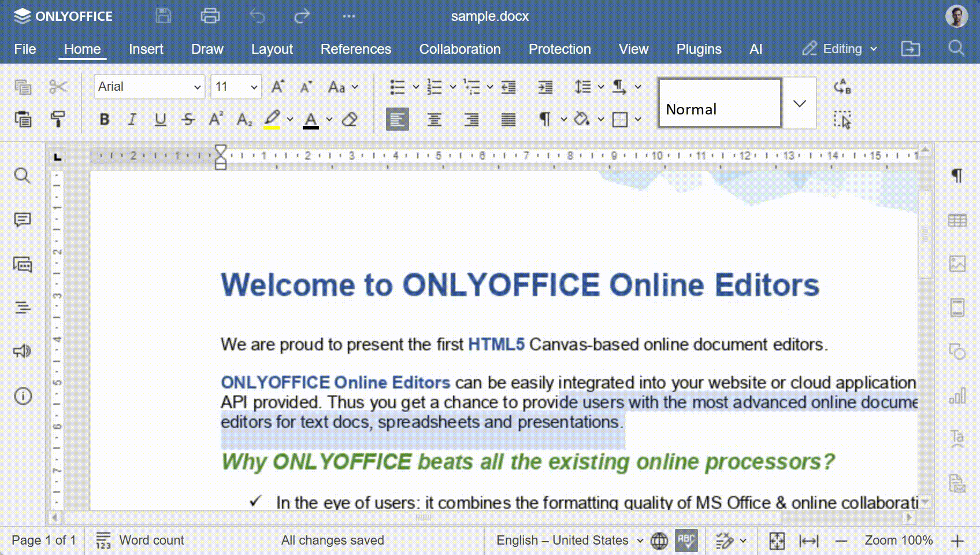Switch to the Layout tab
This screenshot has height=555, width=980.
(x=272, y=49)
